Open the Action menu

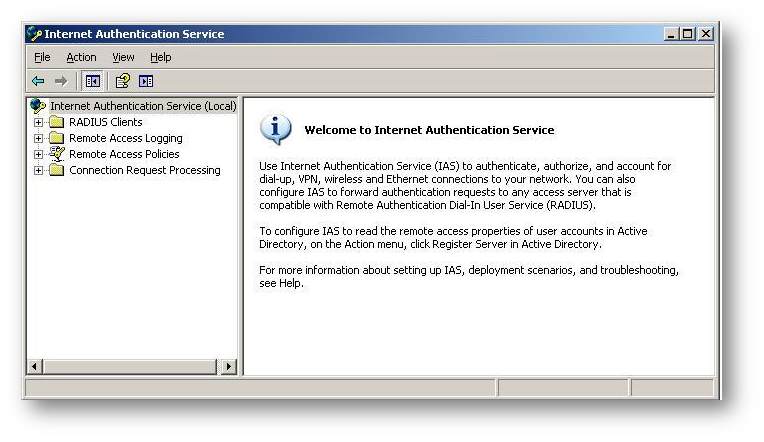pos(81,58)
